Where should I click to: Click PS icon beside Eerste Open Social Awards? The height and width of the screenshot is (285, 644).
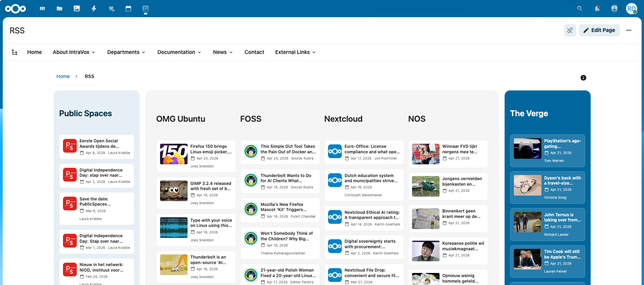(70, 145)
